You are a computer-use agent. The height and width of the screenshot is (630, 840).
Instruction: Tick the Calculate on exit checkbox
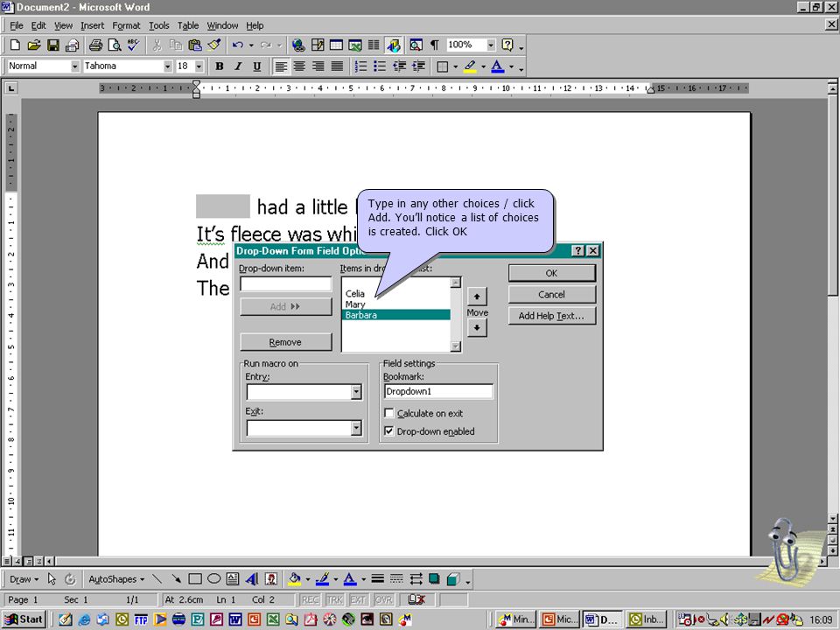tap(389, 413)
